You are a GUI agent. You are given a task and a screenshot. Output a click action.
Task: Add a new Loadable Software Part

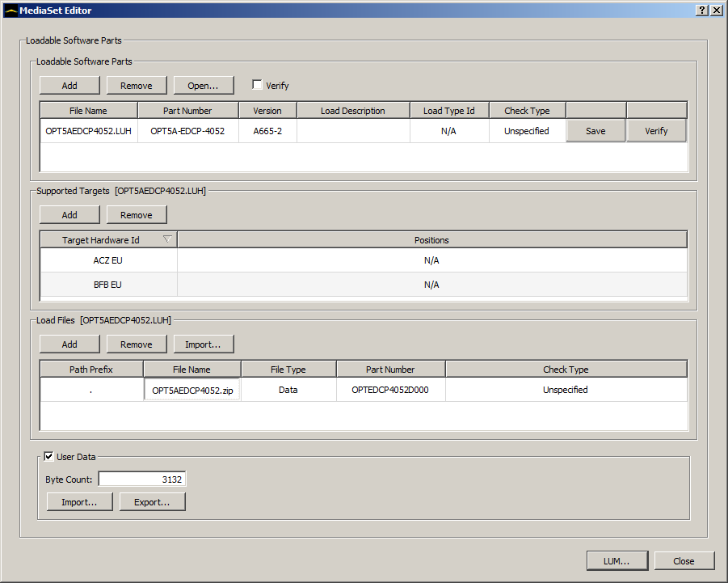click(x=69, y=85)
